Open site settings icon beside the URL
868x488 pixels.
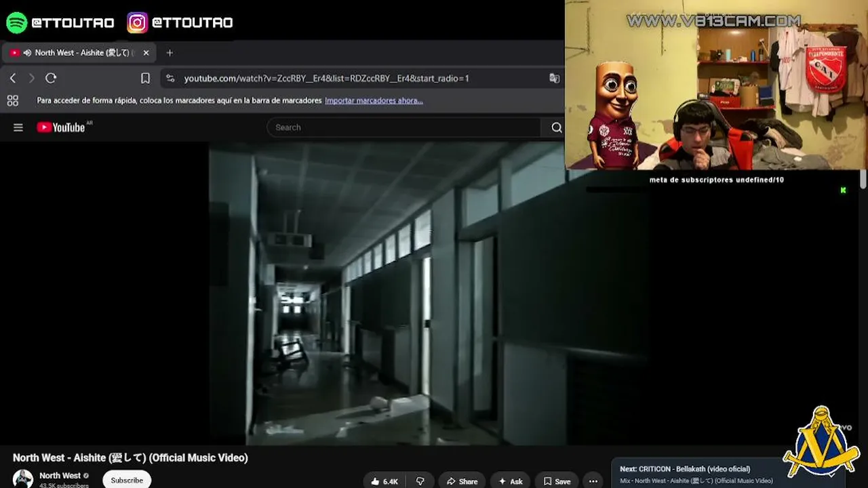[x=170, y=78]
